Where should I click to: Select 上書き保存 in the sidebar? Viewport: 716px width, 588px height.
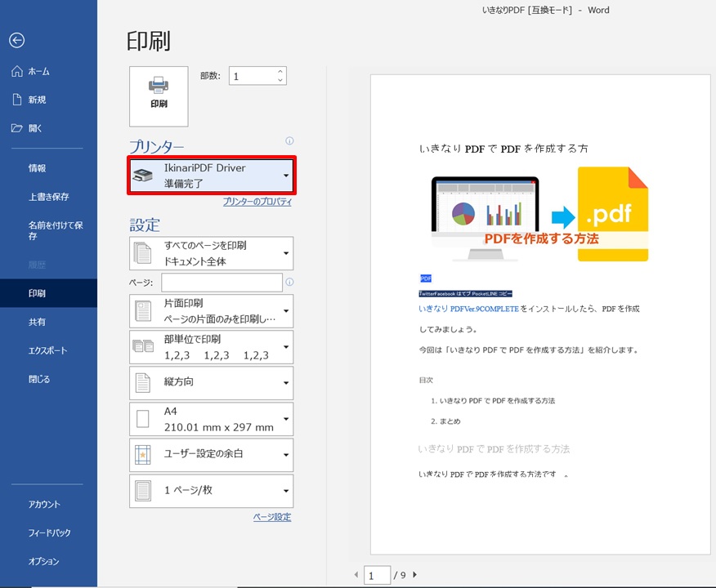(48, 197)
